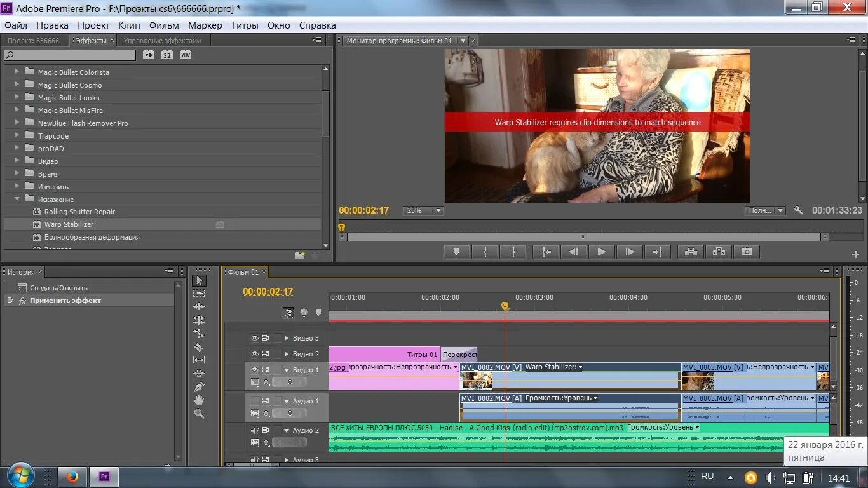The width and height of the screenshot is (868, 488).
Task: Select the Rolling Edit tool
Action: 199,320
